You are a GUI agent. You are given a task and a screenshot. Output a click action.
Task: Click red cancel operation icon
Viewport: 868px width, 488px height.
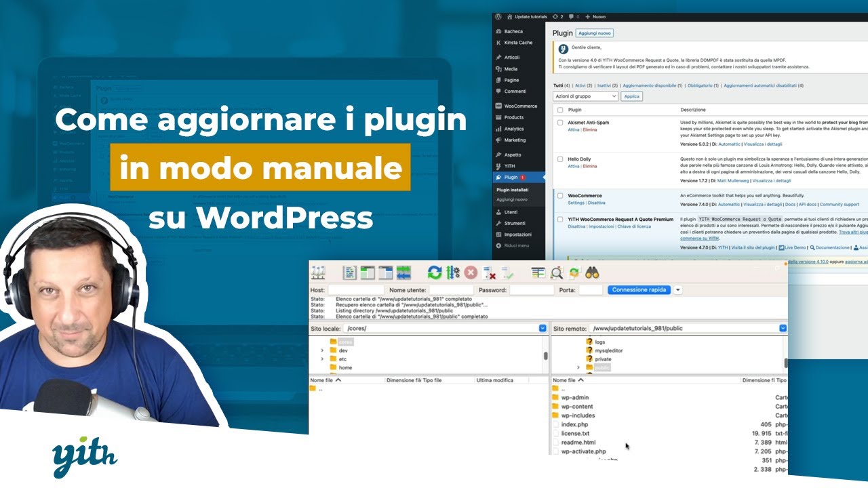(471, 272)
